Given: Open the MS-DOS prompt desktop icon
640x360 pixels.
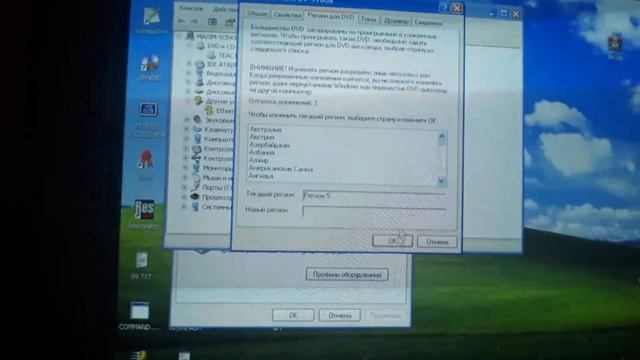Looking at the screenshot, I should pos(148,118).
